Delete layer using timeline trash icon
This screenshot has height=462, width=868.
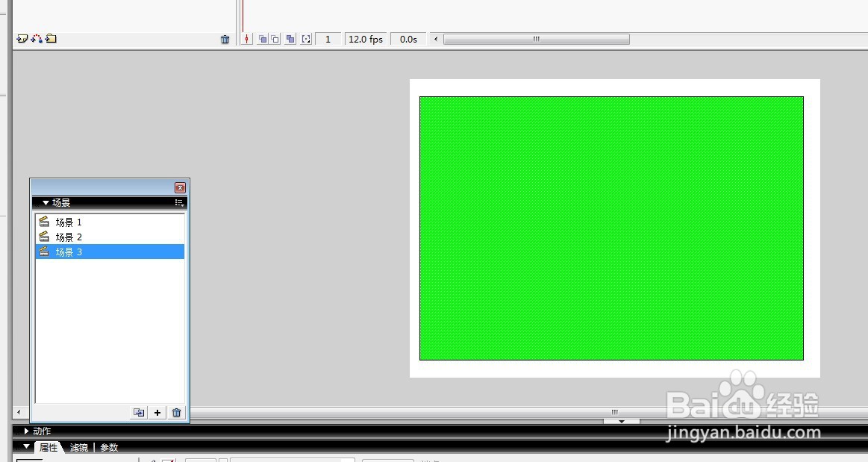225,40
